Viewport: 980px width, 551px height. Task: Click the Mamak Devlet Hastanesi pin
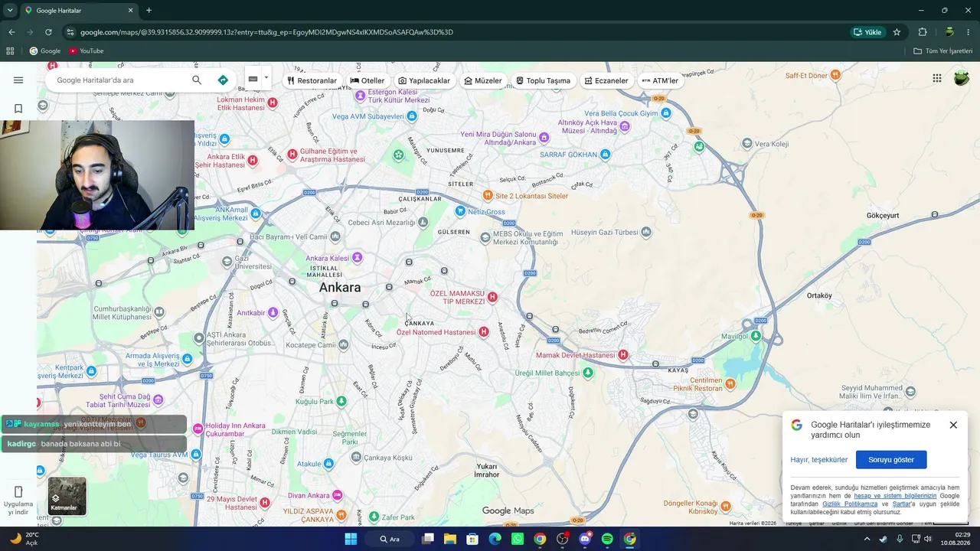[x=623, y=355]
